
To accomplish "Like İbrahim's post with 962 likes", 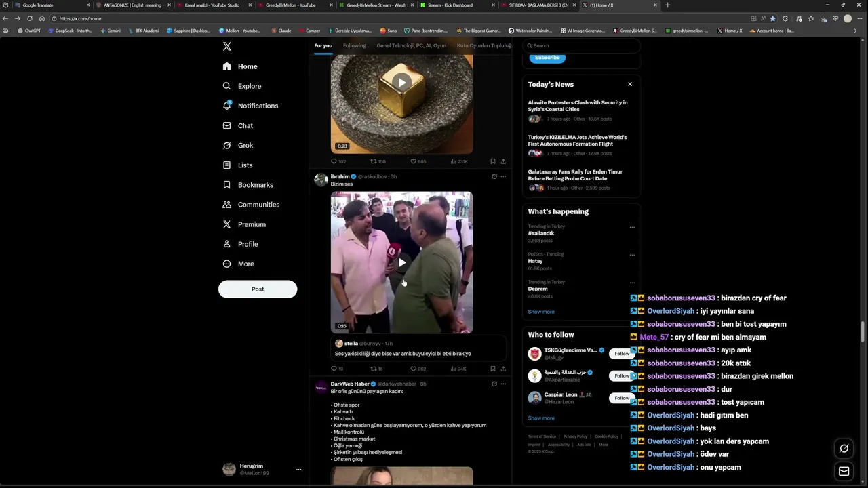I will (x=418, y=369).
